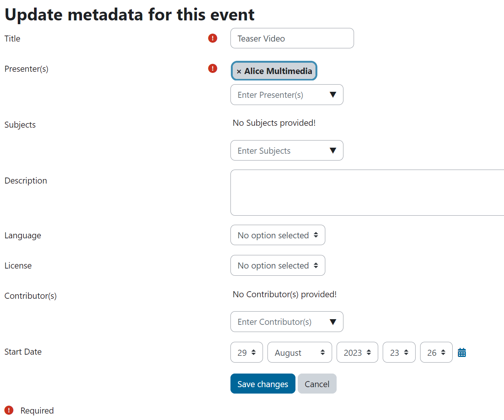Screen dimensions: 504x420
Task: Click inside the Description text area
Action: (x=367, y=193)
